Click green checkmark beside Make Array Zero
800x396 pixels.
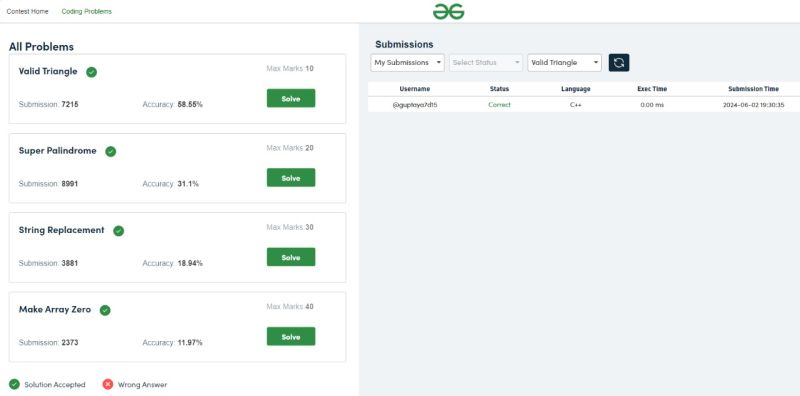(x=105, y=310)
